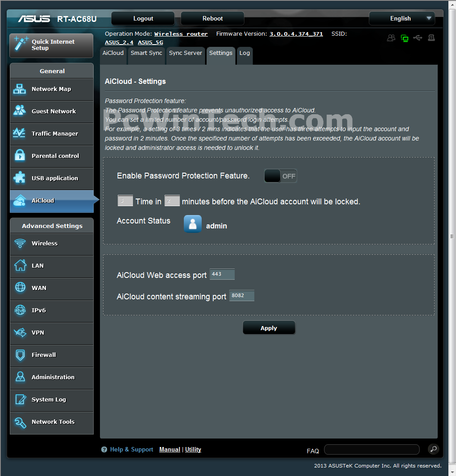Viewport: 456px width, 476px height.
Task: Click the Firewall shield icon
Action: click(21, 355)
